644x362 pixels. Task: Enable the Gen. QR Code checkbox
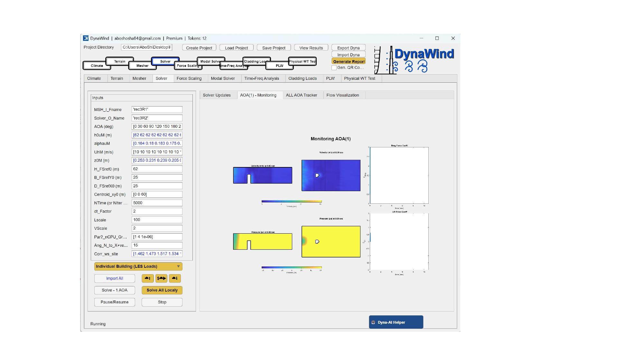click(334, 68)
